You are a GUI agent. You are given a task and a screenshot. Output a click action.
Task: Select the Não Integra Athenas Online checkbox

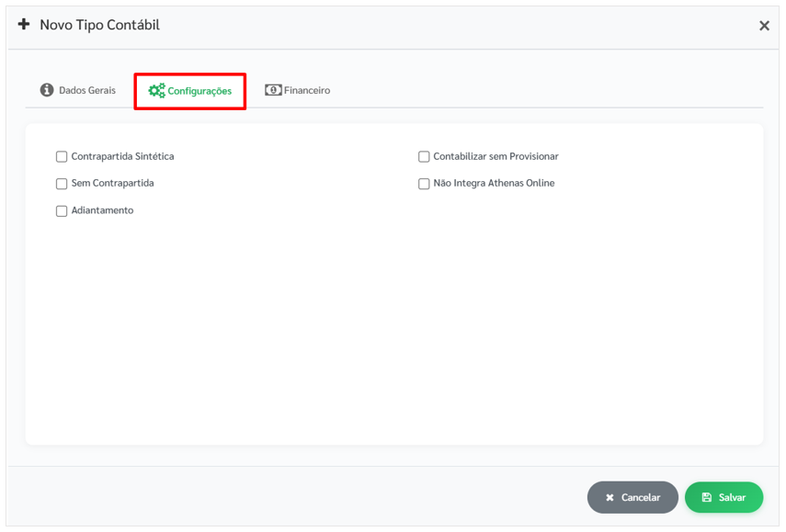(424, 184)
